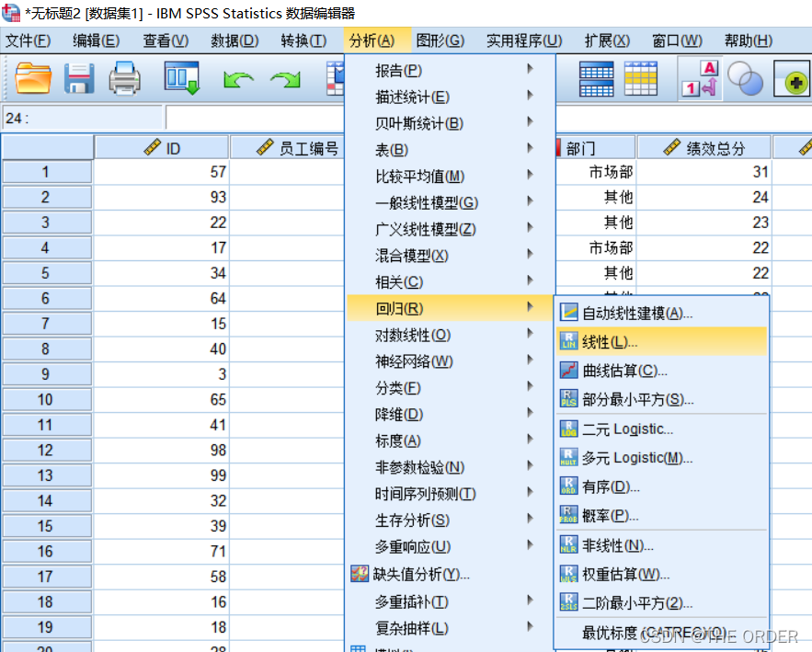Open the 帮助(H) menu

(749, 40)
